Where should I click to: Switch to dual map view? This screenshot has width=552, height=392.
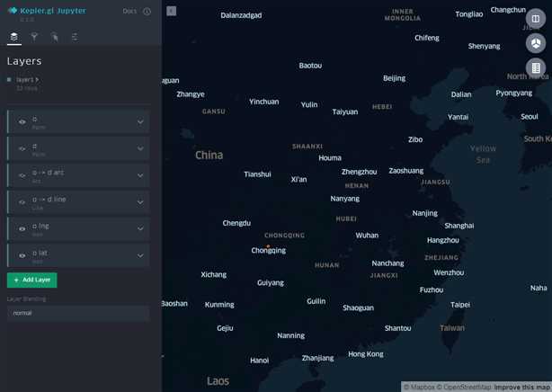(536, 18)
